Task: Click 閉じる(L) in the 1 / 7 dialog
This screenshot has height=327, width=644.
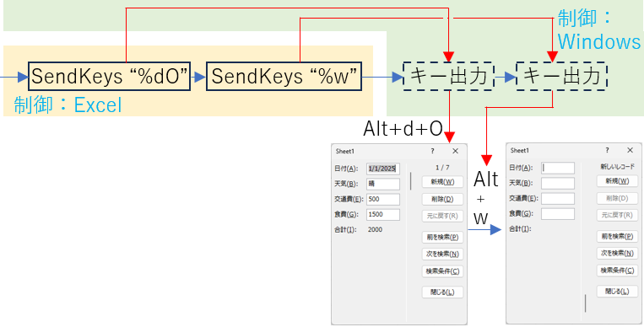Action: tap(442, 292)
